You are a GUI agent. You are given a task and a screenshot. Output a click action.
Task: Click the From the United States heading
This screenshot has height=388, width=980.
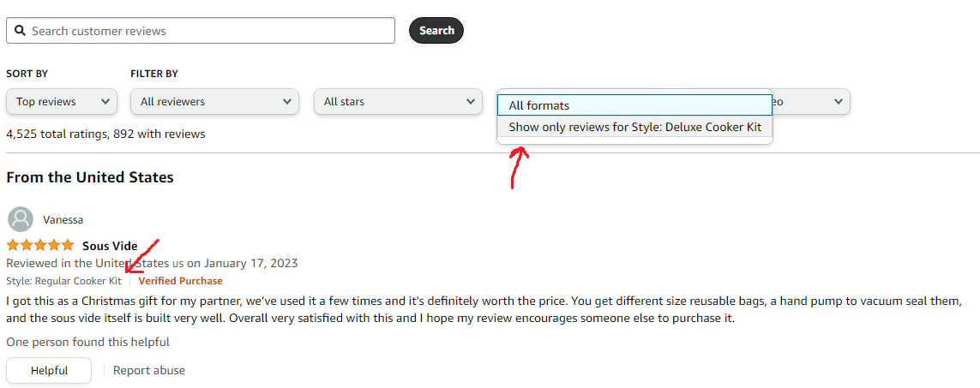90,177
